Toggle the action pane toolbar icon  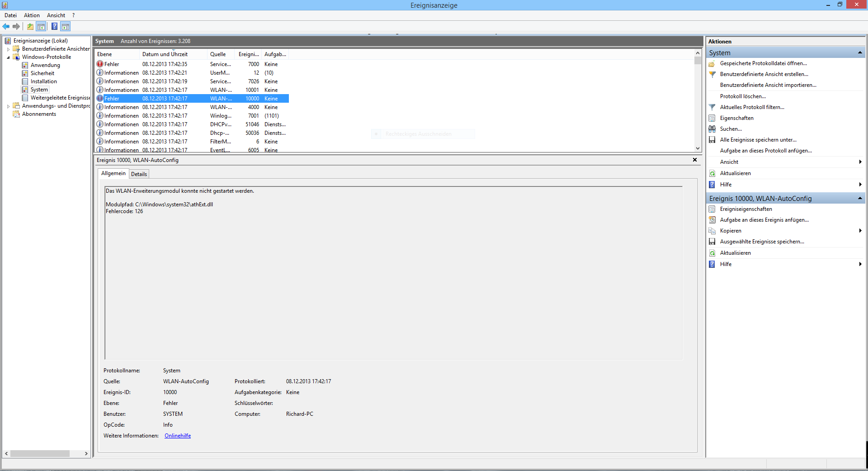pos(66,27)
